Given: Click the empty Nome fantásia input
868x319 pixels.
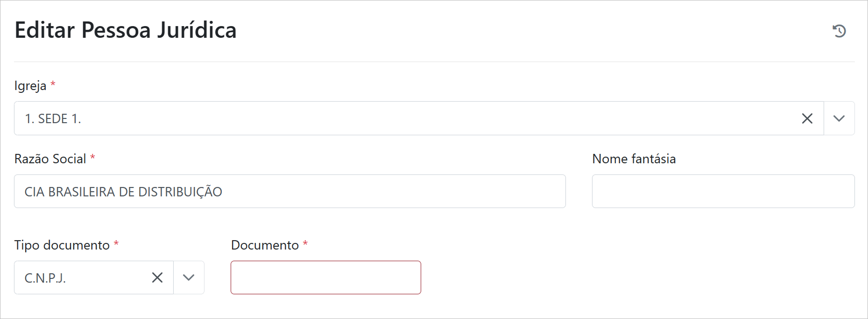Looking at the screenshot, I should (x=723, y=192).
